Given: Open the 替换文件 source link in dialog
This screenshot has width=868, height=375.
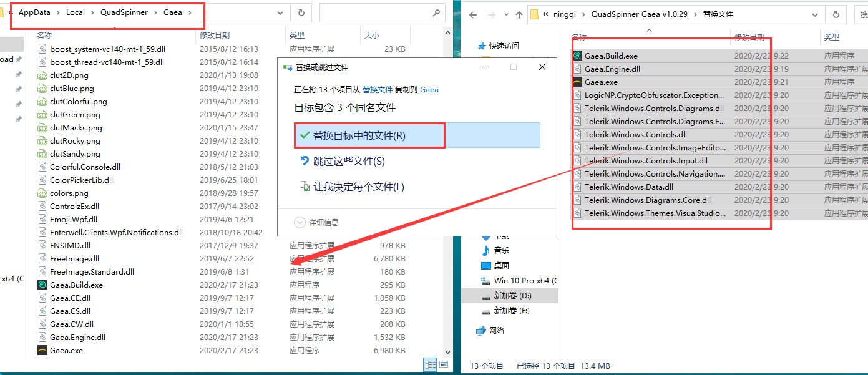Looking at the screenshot, I should (x=378, y=90).
